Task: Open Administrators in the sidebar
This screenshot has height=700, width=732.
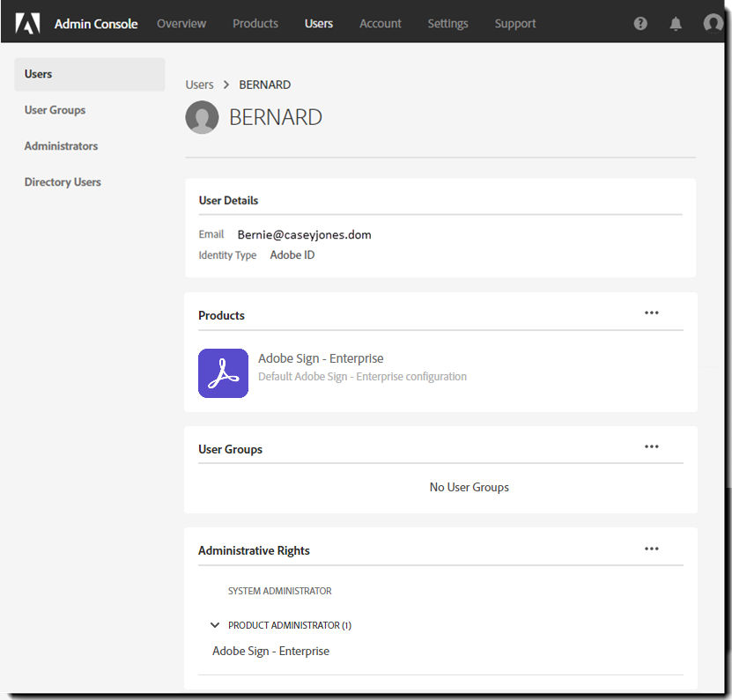Action: pos(61,146)
